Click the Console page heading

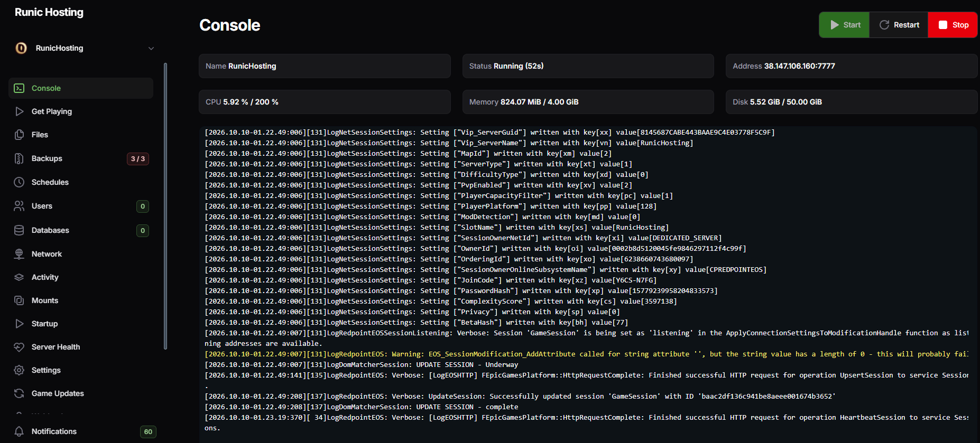[230, 25]
